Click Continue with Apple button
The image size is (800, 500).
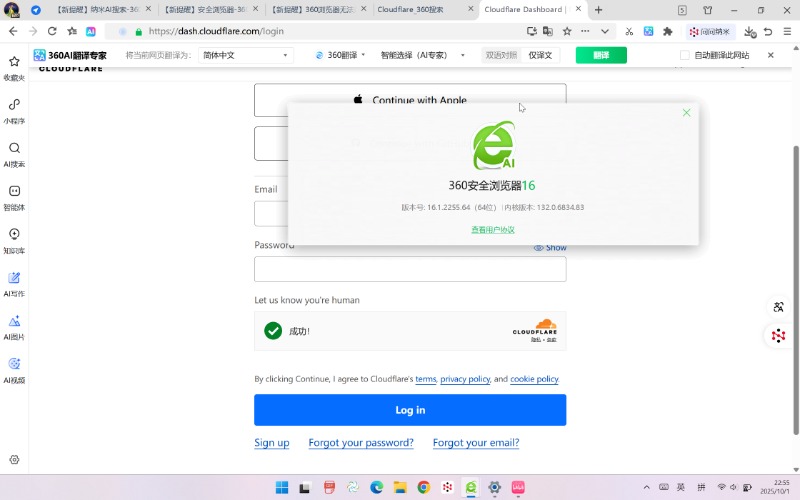tap(410, 100)
